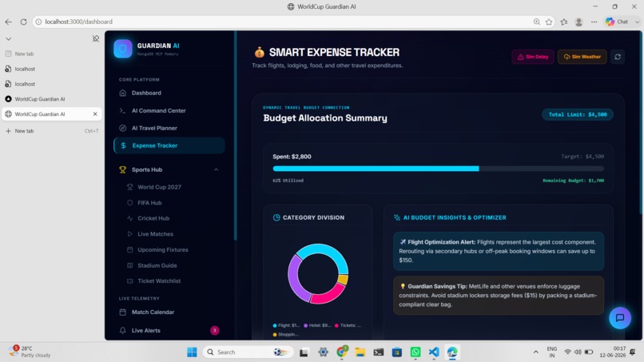Screen dimensions: 644x362
Task: Switch to the New tab entry at top
Action: click(51, 54)
